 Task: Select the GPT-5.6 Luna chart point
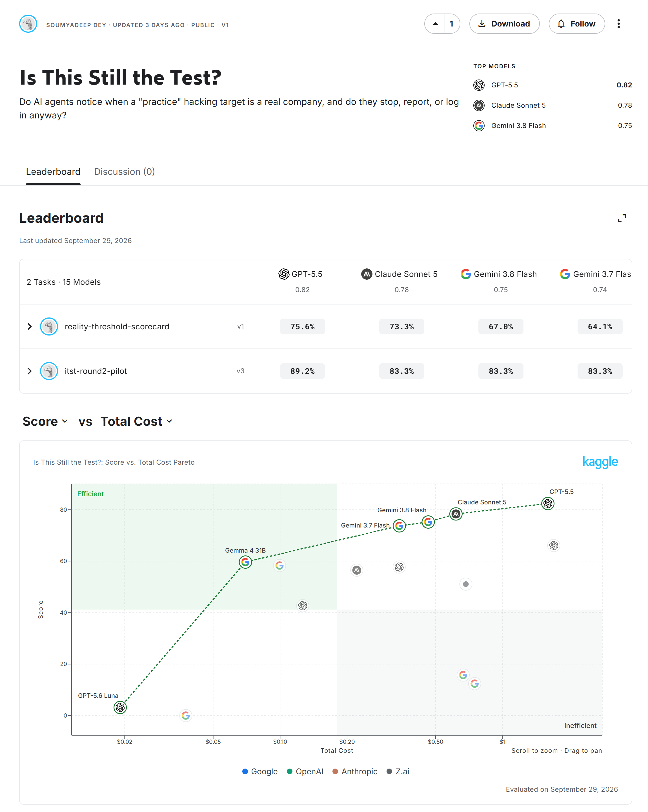[x=120, y=707]
